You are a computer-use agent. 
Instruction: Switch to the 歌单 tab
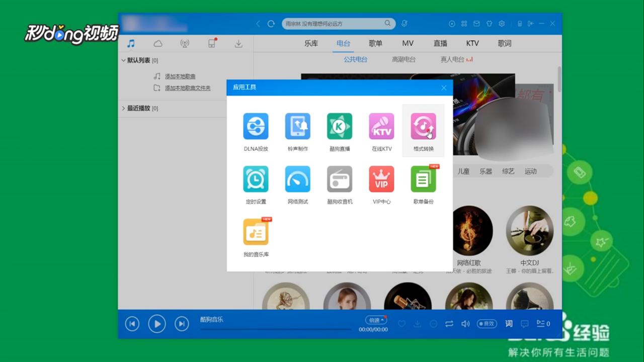(376, 43)
